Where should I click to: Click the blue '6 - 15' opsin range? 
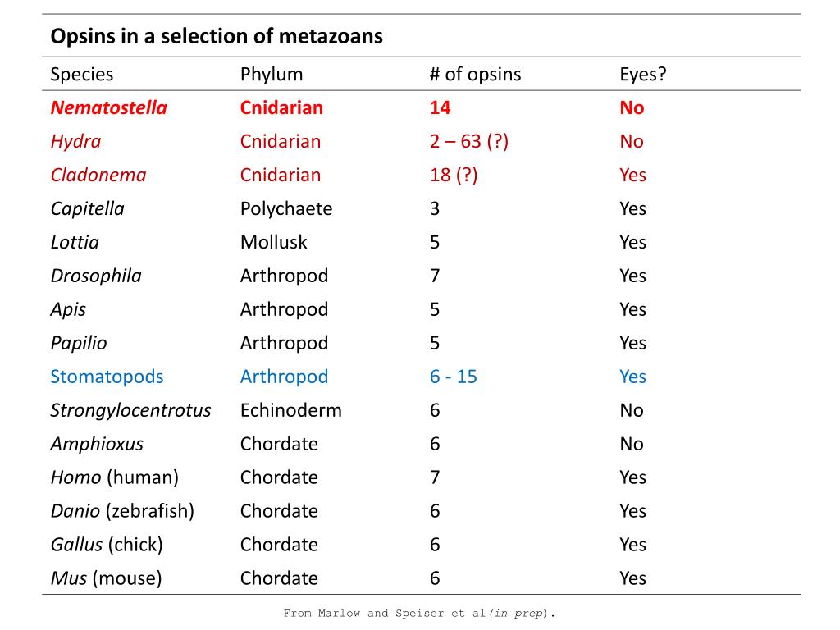tap(453, 377)
